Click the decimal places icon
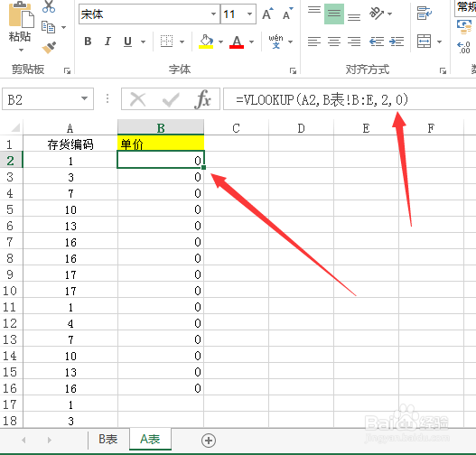Viewport: 476px width, 455px height. [x=464, y=47]
